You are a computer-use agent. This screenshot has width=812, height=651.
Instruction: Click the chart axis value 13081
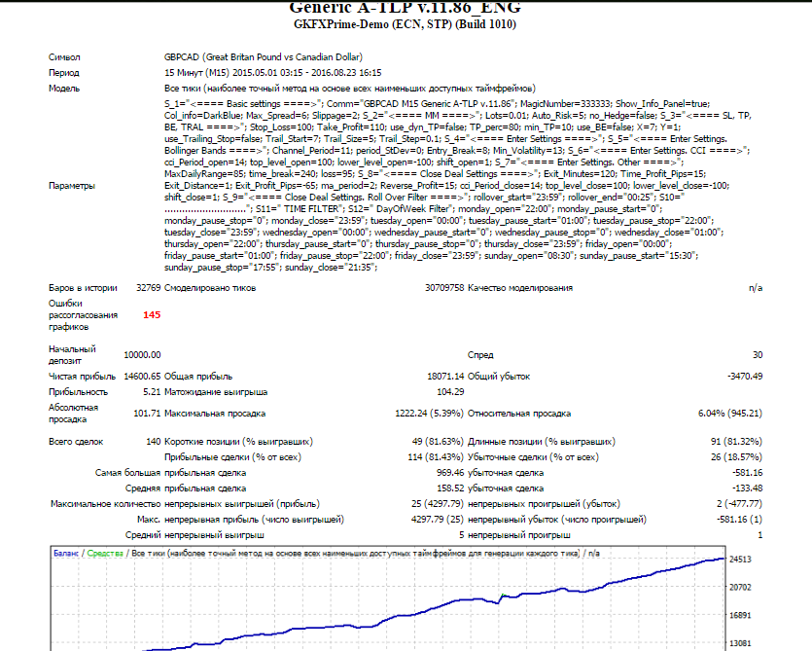pyautogui.click(x=740, y=643)
